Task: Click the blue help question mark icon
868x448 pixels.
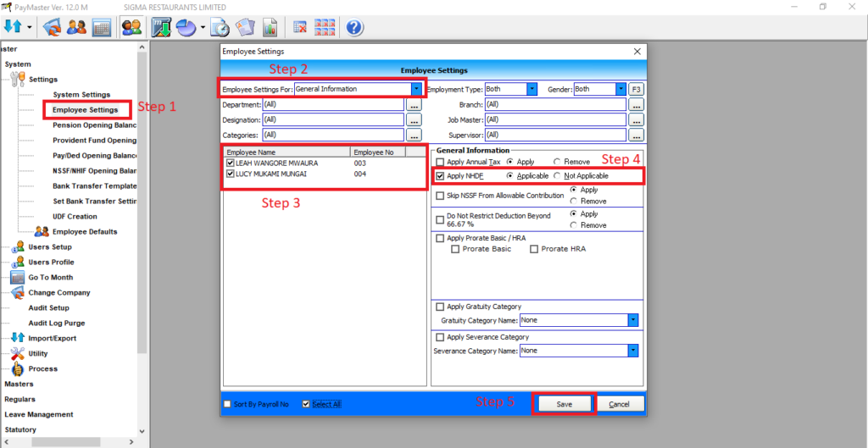Action: [354, 27]
